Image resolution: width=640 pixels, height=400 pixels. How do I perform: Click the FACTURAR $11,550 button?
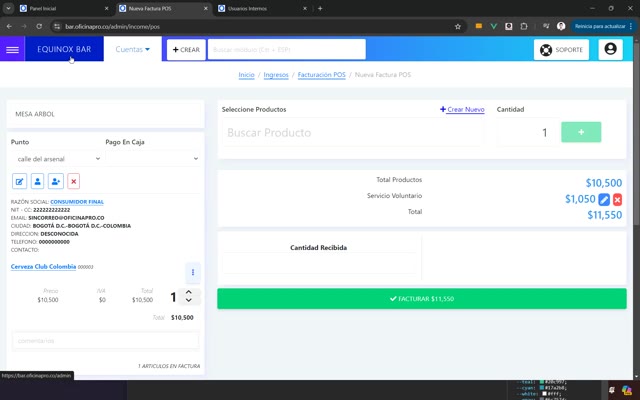422,299
